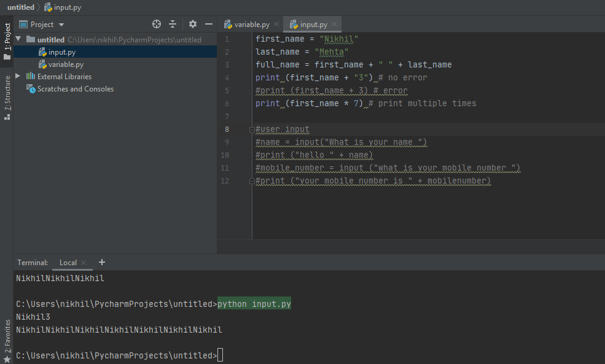
Task: Click Python file icon of variable.py tab
Action: click(228, 25)
